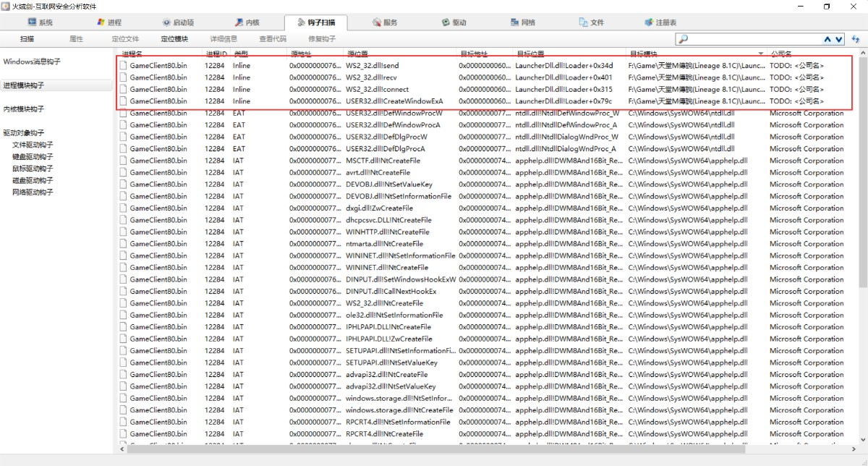The width and height of the screenshot is (868, 466).
Task: Click the 定位模块 toolbar button
Action: [174, 39]
